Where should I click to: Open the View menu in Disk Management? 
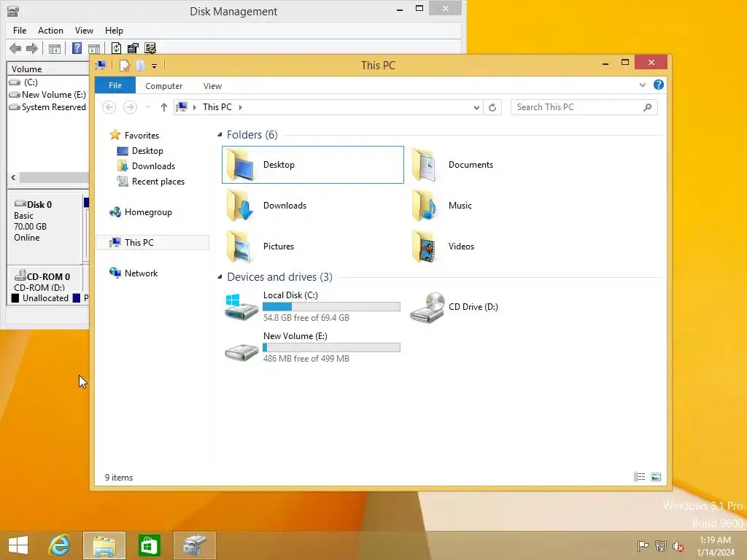point(84,31)
